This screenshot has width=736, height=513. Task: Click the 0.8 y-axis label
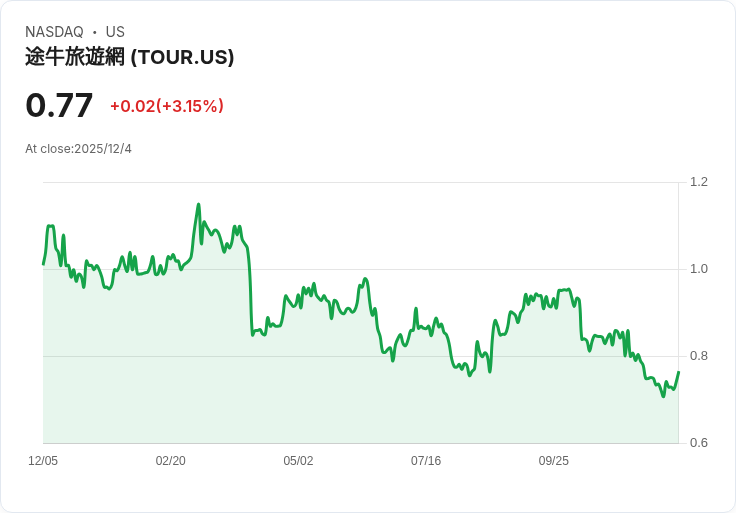coord(699,356)
